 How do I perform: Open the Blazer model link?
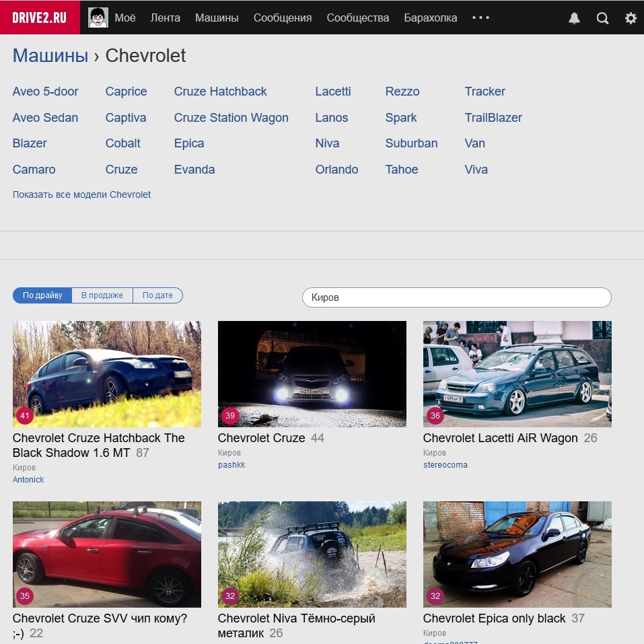pos(30,143)
